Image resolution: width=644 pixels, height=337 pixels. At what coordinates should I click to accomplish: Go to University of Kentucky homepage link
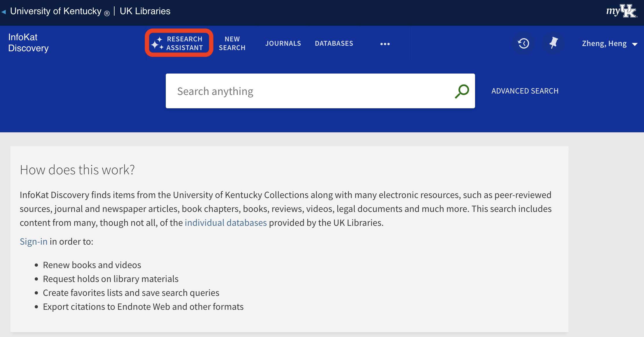pyautogui.click(x=56, y=11)
